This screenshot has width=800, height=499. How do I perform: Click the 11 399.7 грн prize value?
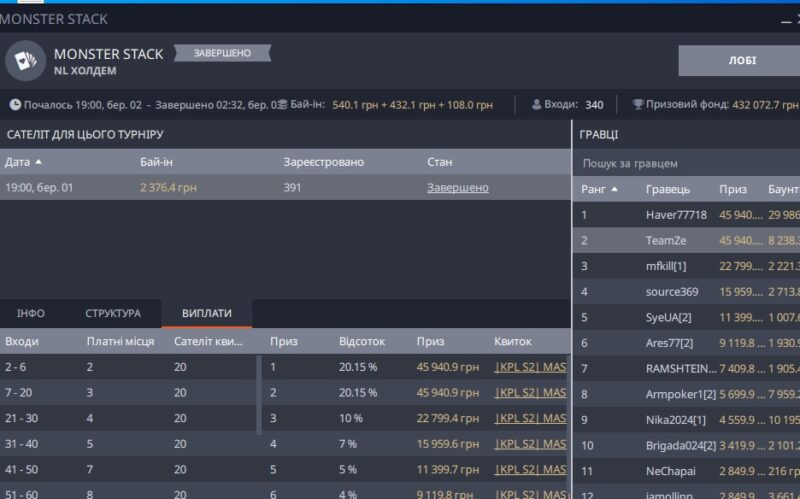click(447, 469)
